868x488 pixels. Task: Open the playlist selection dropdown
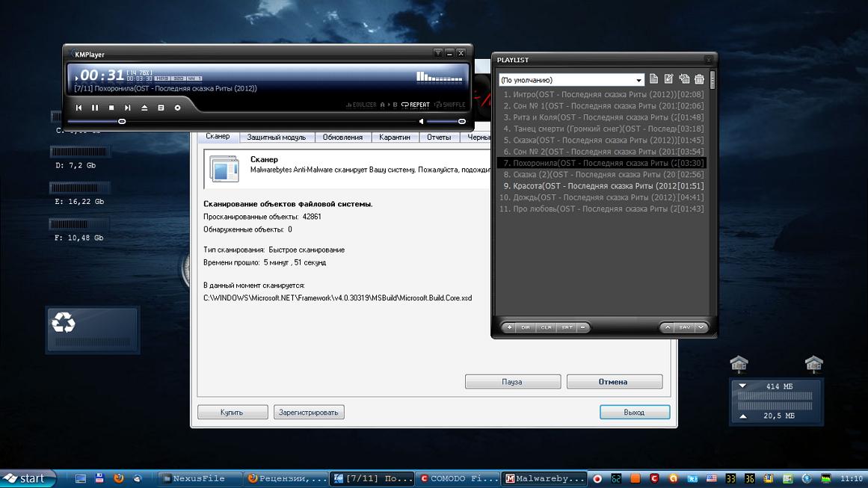click(638, 80)
